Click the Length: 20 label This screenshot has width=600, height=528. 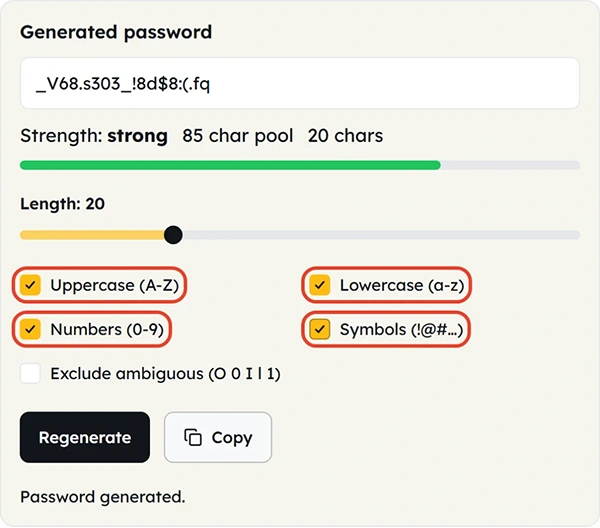click(x=62, y=204)
